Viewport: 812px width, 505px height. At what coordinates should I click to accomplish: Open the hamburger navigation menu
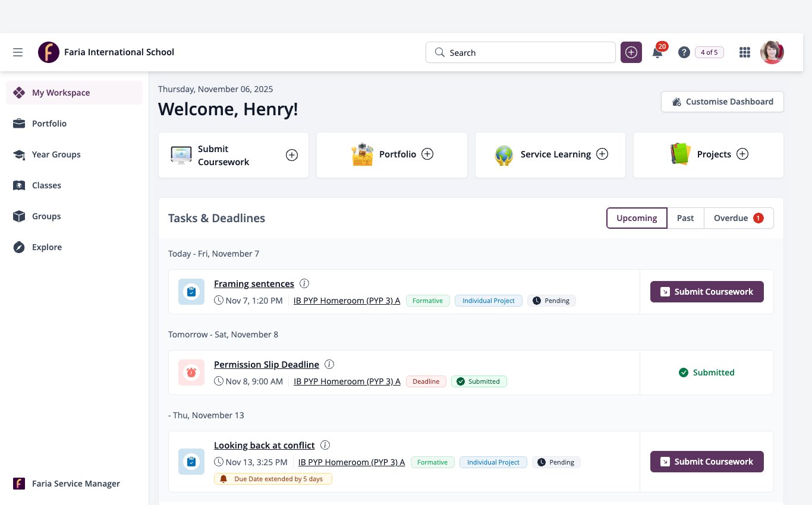[18, 52]
